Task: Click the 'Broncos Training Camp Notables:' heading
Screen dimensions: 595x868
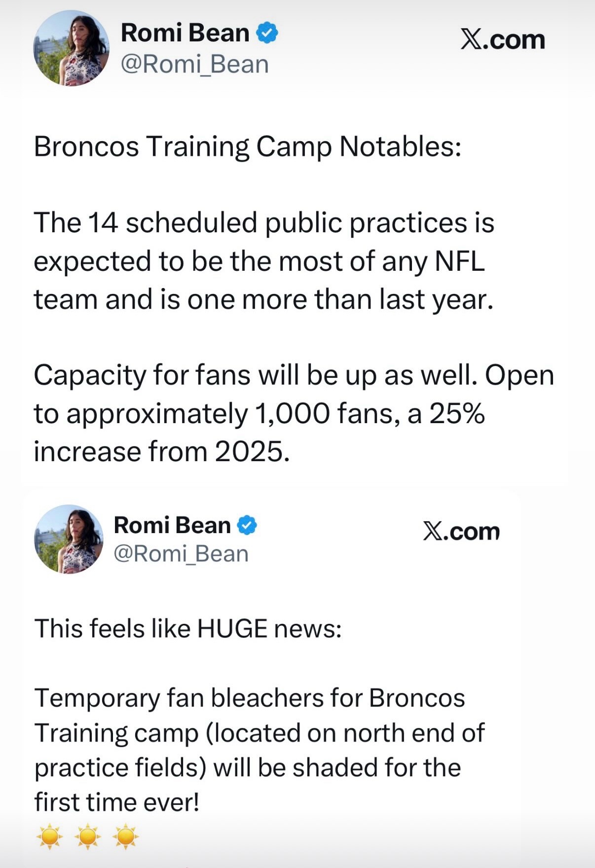Action: point(248,147)
